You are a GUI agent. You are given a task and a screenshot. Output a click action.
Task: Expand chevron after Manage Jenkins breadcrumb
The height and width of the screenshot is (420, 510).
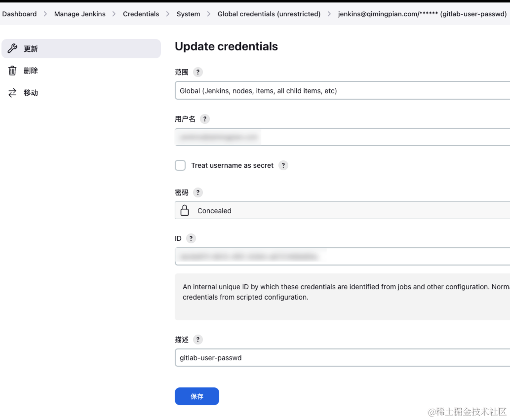(x=114, y=14)
